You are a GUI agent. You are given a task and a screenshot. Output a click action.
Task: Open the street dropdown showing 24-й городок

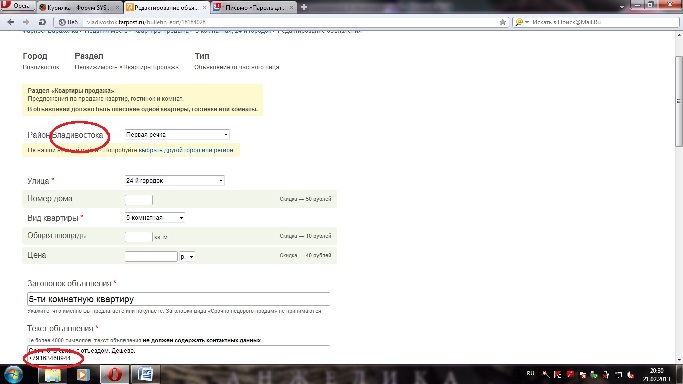tap(174, 180)
